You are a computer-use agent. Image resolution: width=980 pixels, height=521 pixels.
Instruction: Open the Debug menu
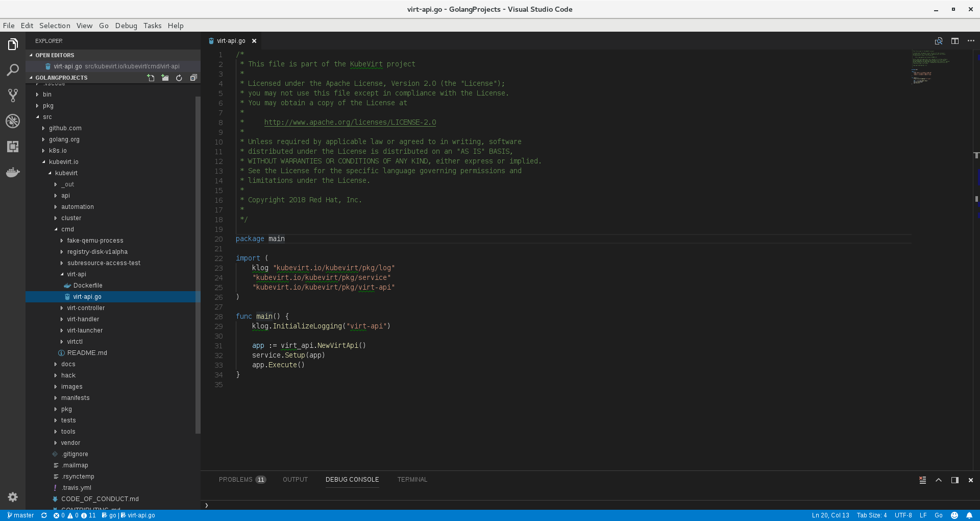pyautogui.click(x=126, y=26)
